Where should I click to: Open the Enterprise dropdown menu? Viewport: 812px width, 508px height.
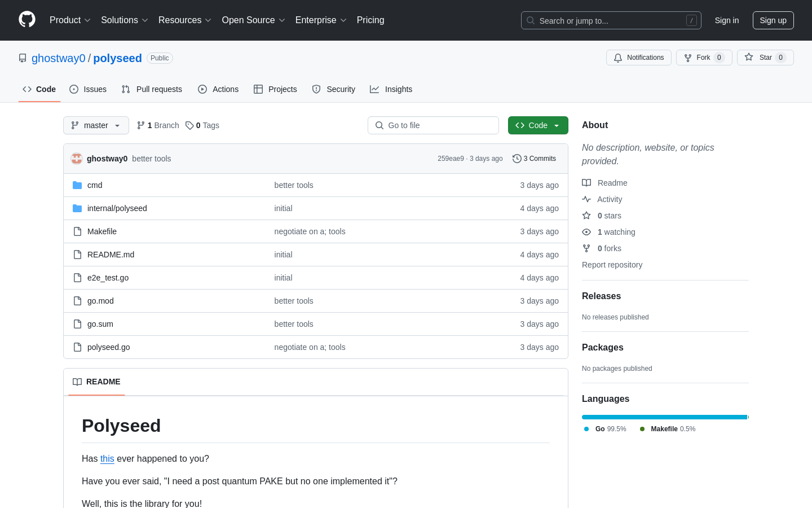pos(321,20)
